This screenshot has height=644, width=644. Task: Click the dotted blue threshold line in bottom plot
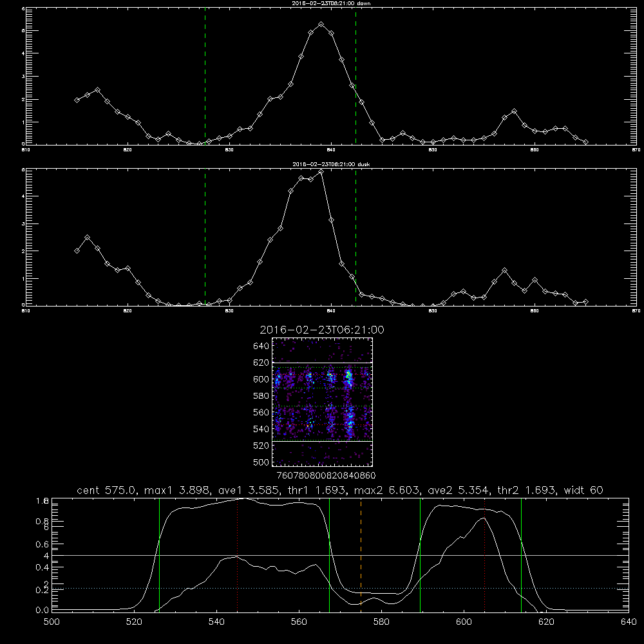click(x=340, y=588)
